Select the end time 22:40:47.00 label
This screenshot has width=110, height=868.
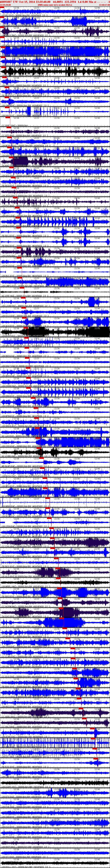[x=104, y=5]
